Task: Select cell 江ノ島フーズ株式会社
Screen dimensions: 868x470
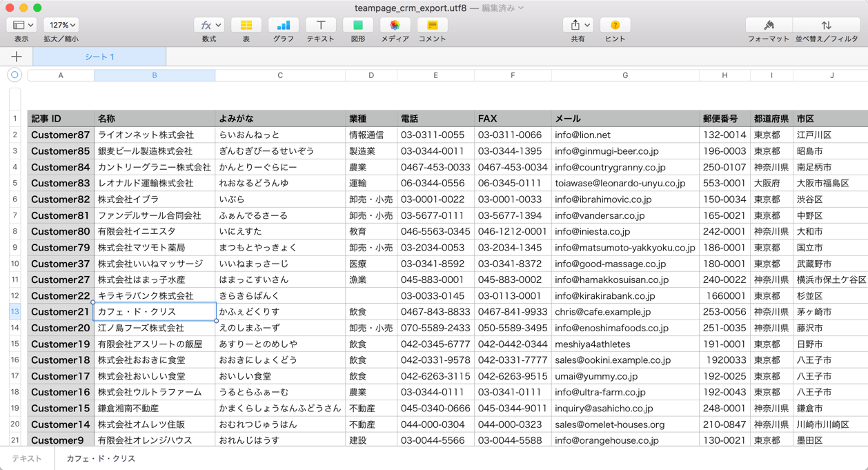Action: pos(155,328)
